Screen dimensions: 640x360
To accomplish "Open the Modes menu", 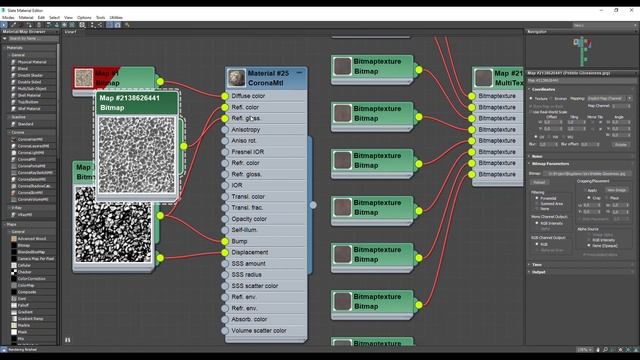I will [x=8, y=18].
